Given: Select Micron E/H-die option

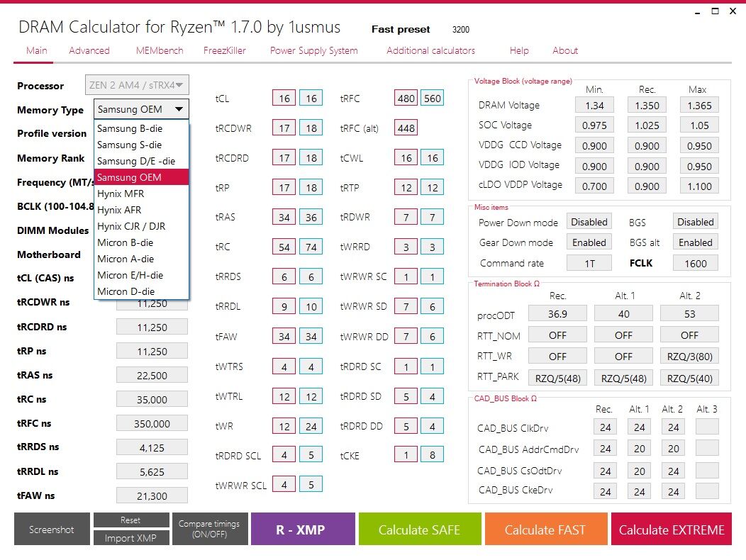Looking at the screenshot, I should [141, 275].
